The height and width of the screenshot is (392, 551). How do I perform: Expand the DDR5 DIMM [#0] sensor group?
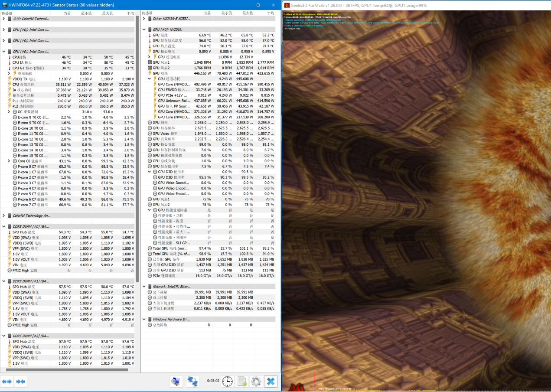3,226
